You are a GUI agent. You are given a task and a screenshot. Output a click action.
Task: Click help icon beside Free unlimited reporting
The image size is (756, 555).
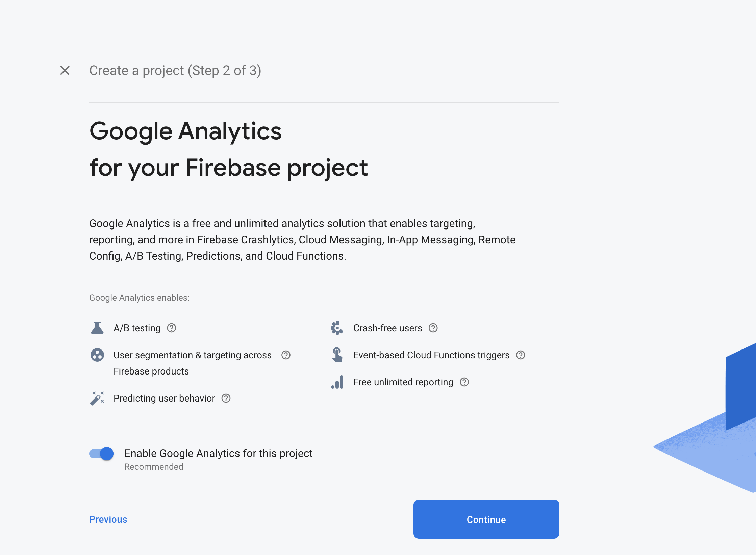(464, 382)
